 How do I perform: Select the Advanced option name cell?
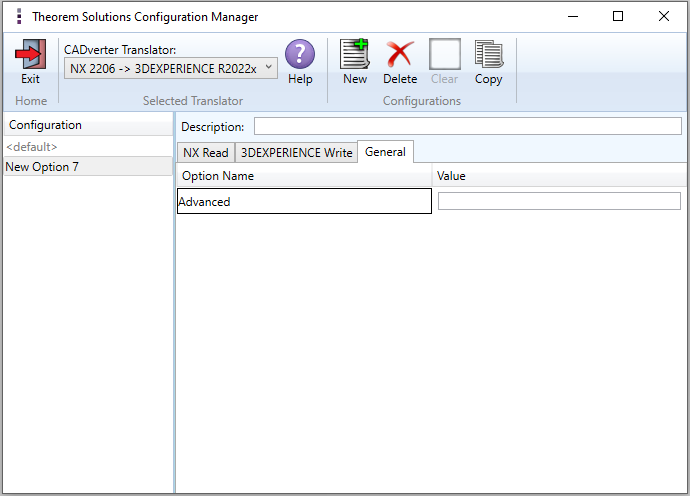click(x=304, y=201)
